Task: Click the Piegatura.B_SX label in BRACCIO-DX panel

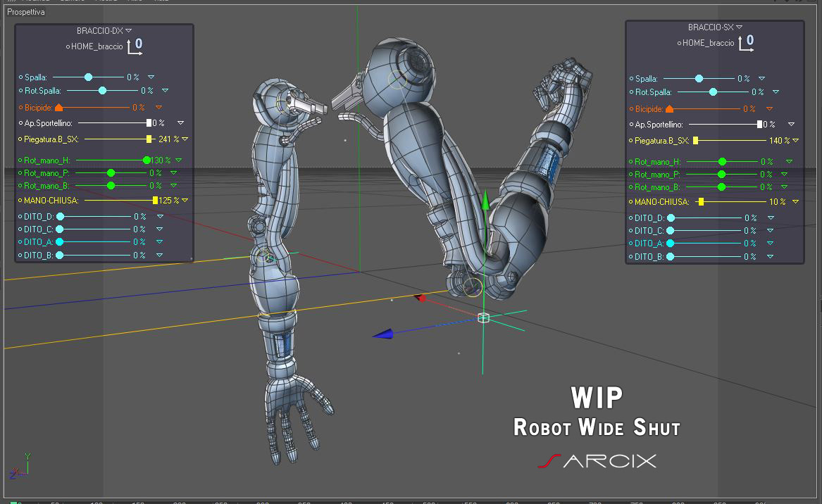Action: (x=51, y=139)
